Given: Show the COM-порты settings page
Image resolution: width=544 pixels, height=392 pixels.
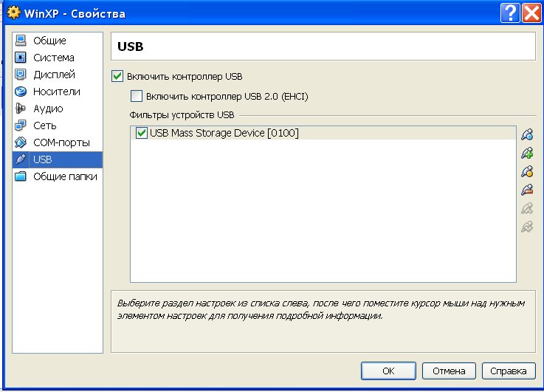Looking at the screenshot, I should [x=61, y=142].
